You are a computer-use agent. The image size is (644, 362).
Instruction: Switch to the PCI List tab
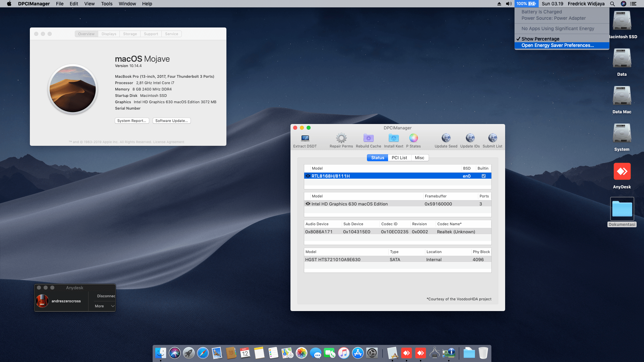[x=399, y=158]
